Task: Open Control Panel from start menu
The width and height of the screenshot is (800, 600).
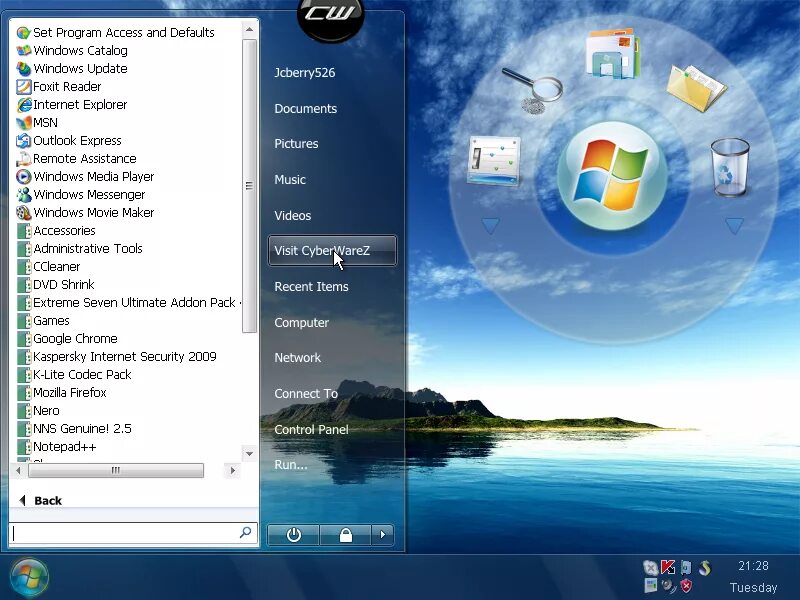Action: pyautogui.click(x=311, y=430)
